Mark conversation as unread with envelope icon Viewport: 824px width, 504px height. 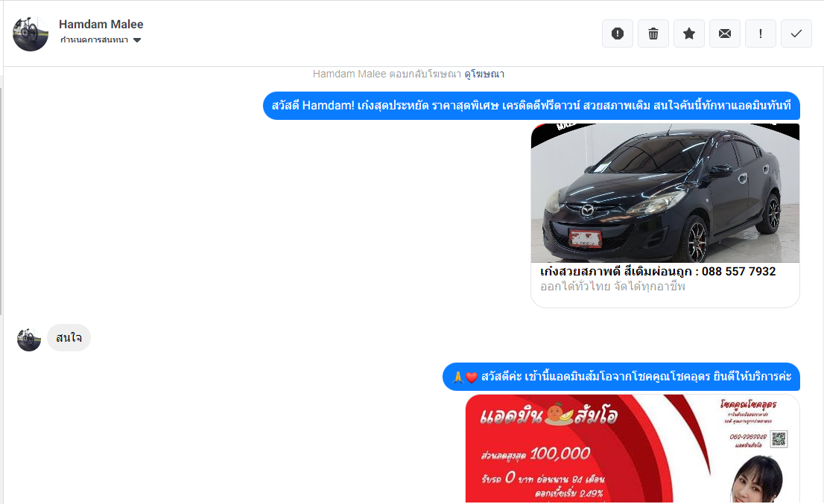[725, 34]
